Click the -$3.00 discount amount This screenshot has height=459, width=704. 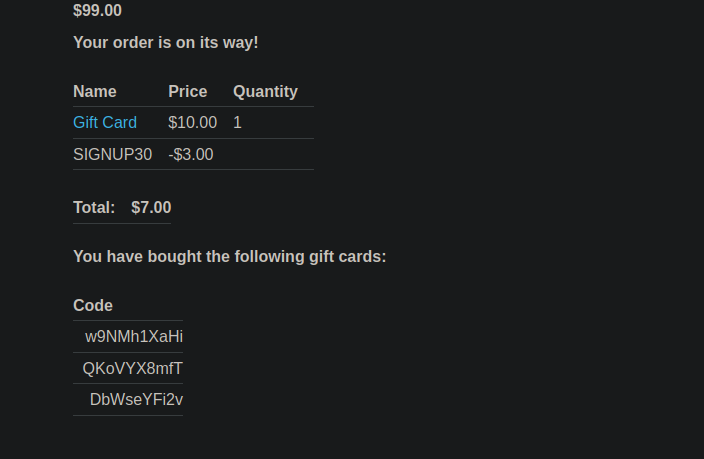190,154
